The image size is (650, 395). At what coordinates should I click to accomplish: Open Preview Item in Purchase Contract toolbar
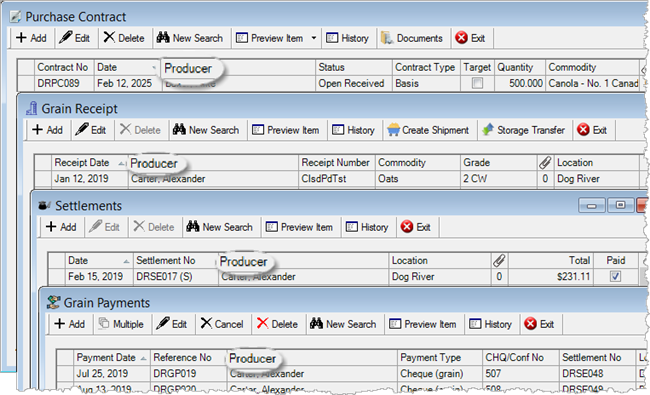click(x=270, y=38)
